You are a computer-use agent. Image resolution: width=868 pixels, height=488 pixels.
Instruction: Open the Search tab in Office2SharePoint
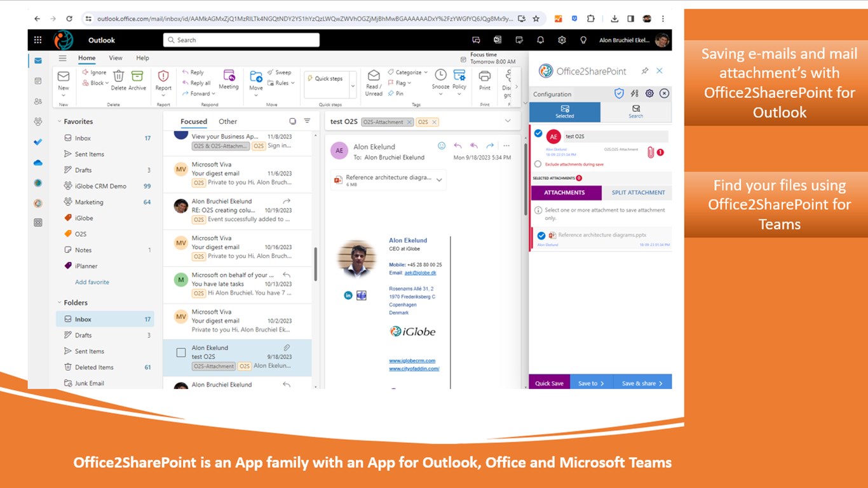[x=636, y=112]
